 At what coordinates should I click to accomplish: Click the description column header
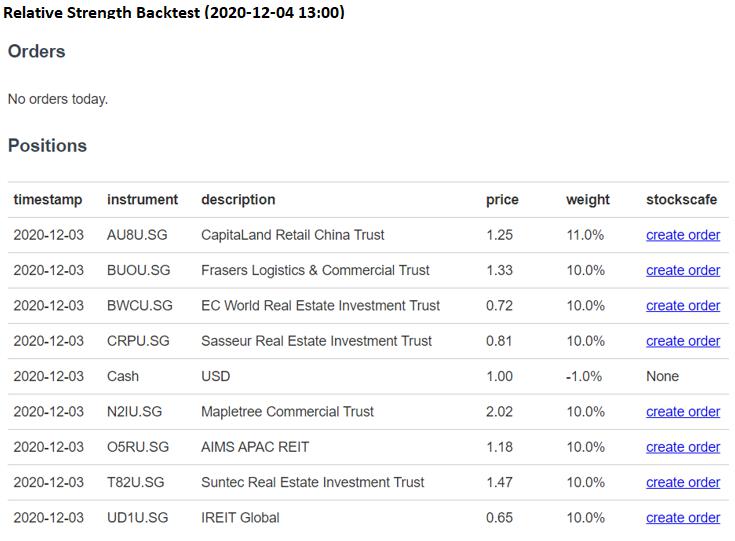[238, 200]
